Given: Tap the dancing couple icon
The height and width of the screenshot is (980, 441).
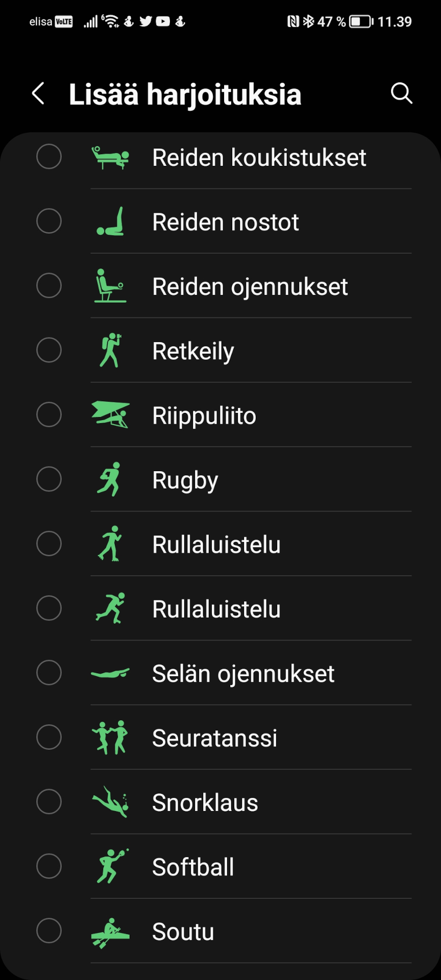Looking at the screenshot, I should pyautogui.click(x=110, y=738).
